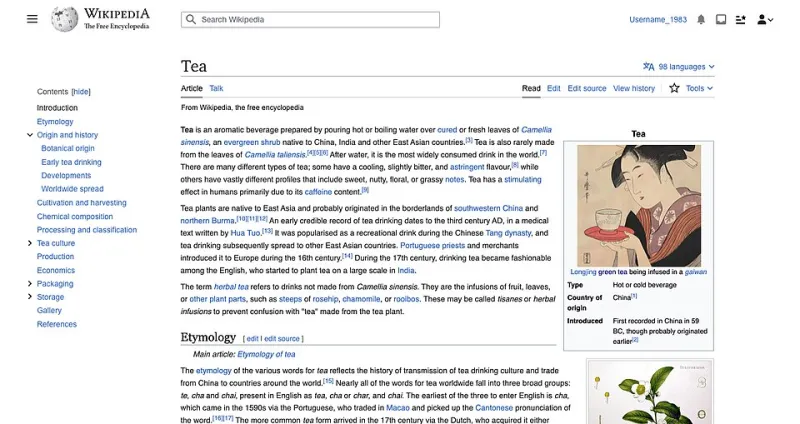Follow the Portuguese priests link

(x=433, y=245)
